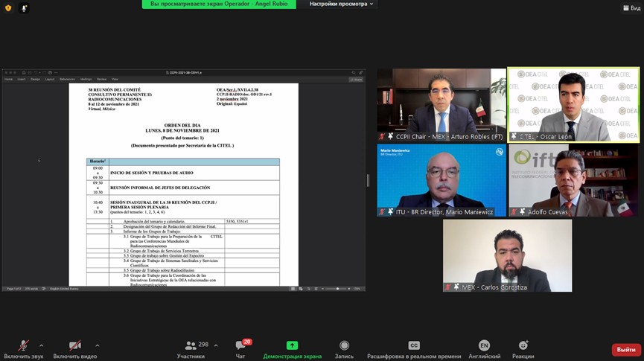Select MEX - Carlos Gorostiza video tile
This screenshot has width=644, height=361.
coord(507,255)
